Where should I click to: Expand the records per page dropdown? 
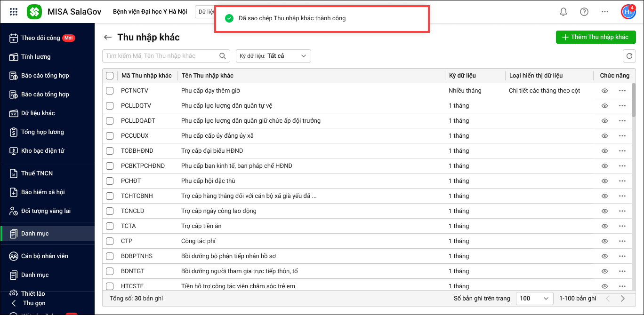pos(534,299)
